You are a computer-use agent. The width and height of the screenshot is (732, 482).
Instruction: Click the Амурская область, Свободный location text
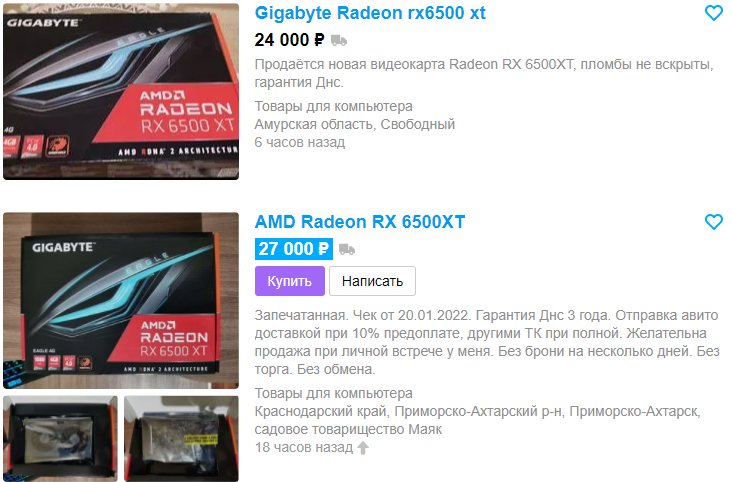[355, 124]
